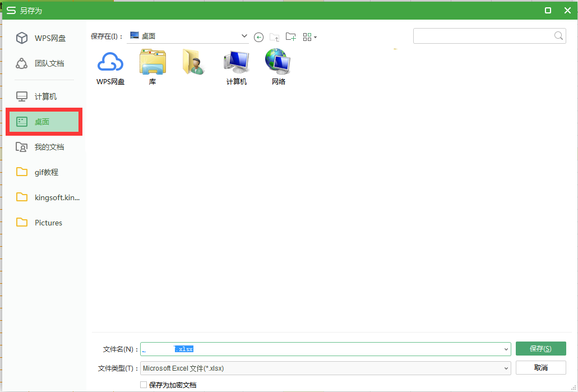Click the 保存(S) button
The image size is (578, 392).
tap(540, 349)
